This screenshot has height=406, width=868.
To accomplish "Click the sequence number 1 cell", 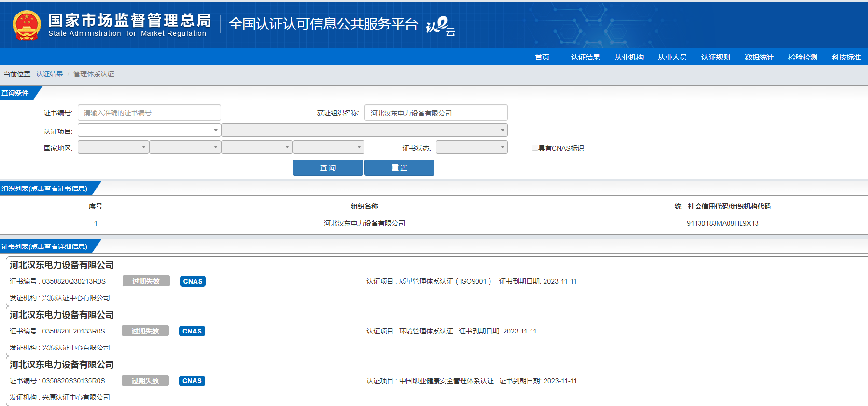I will click(x=96, y=223).
